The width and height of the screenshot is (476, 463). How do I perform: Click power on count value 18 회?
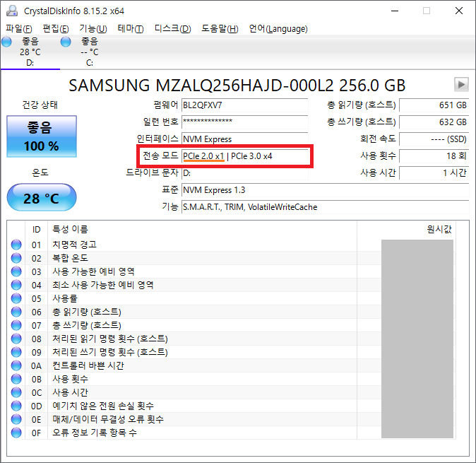tap(434, 156)
